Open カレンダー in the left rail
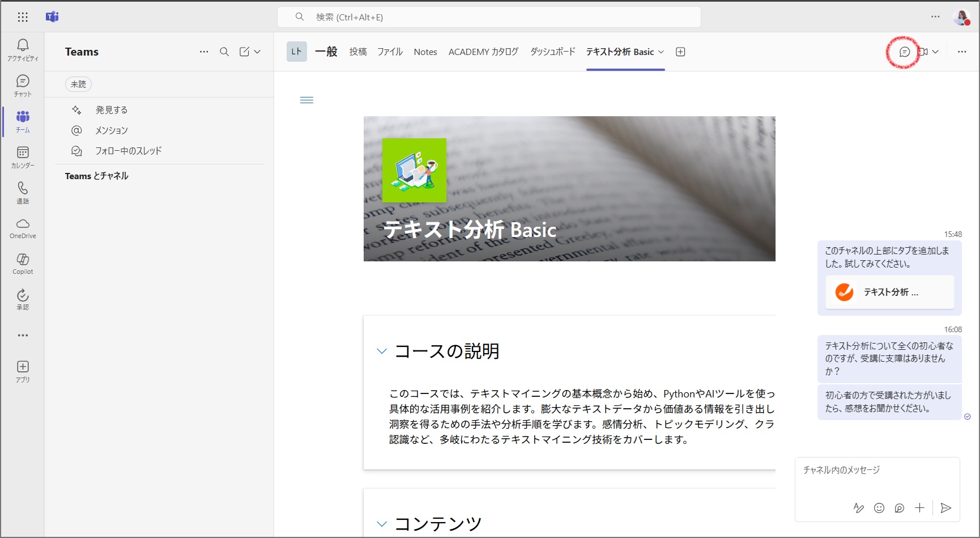The width and height of the screenshot is (980, 538). [x=23, y=157]
